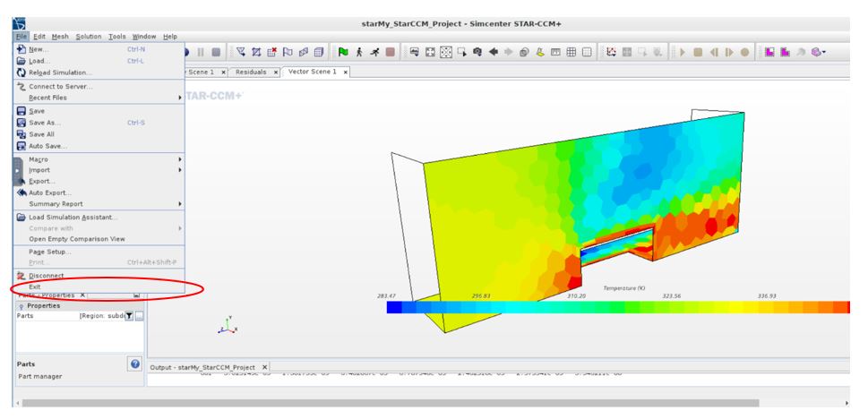Select Open Empty Comparison View
The image size is (868, 419).
99,239
